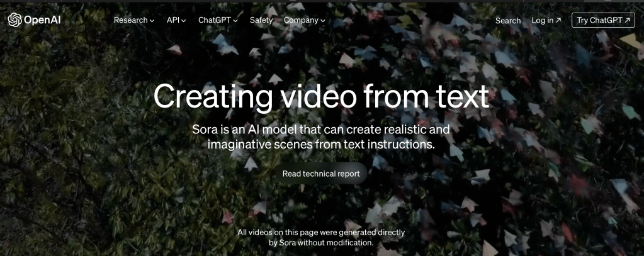Open Search in the header

(507, 21)
